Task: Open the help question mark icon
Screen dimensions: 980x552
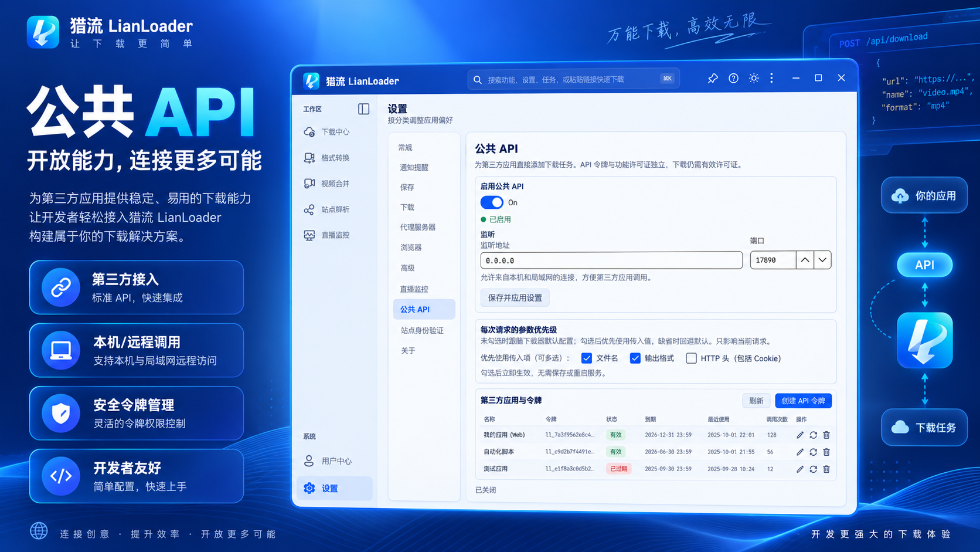Action: [x=733, y=79]
